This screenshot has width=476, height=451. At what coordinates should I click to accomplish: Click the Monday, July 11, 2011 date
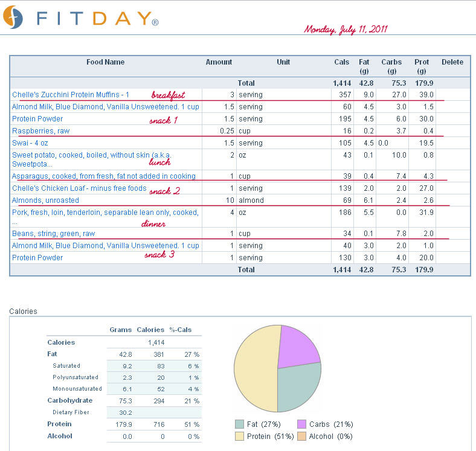click(346, 30)
